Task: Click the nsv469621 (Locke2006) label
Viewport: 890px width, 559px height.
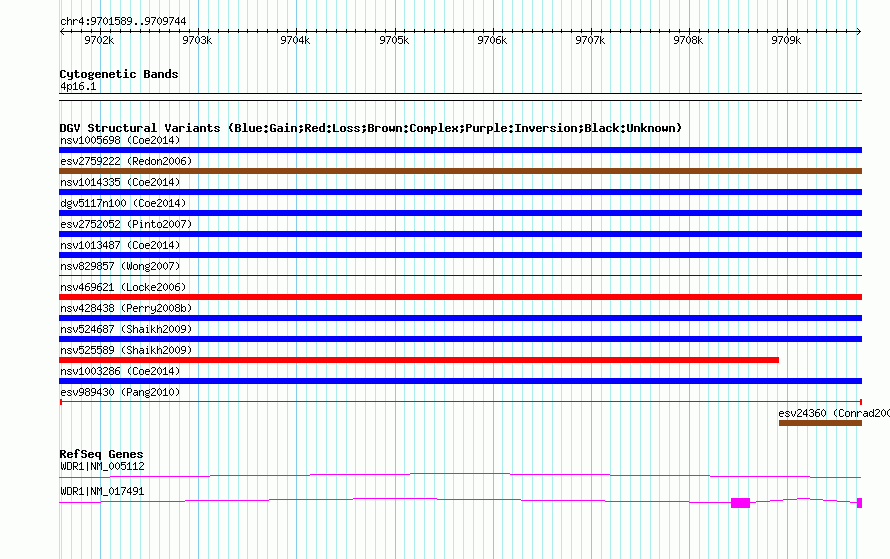Action: click(123, 287)
